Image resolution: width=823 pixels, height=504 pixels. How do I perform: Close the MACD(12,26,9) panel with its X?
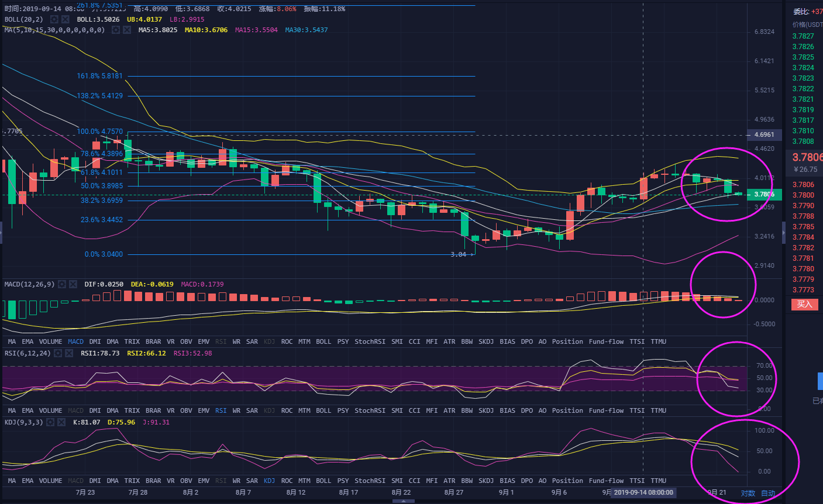pos(73,284)
